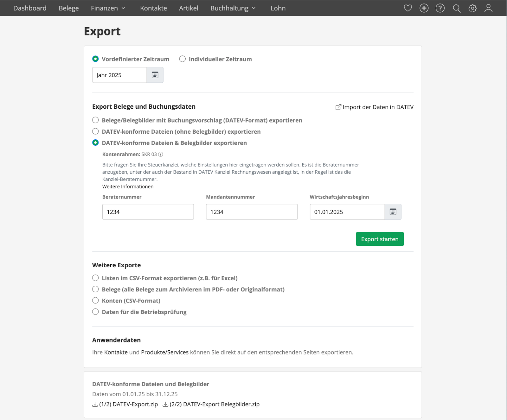507x420 pixels.
Task: Select DATEV-konforme Dateien ohne Belegbilder exportieren
Action: point(95,131)
